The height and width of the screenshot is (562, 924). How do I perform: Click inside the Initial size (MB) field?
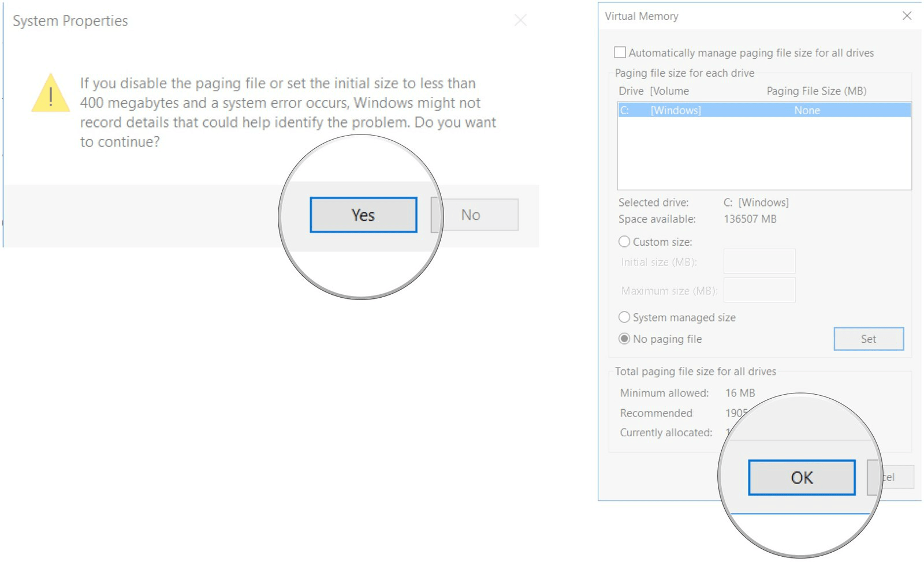(x=759, y=261)
